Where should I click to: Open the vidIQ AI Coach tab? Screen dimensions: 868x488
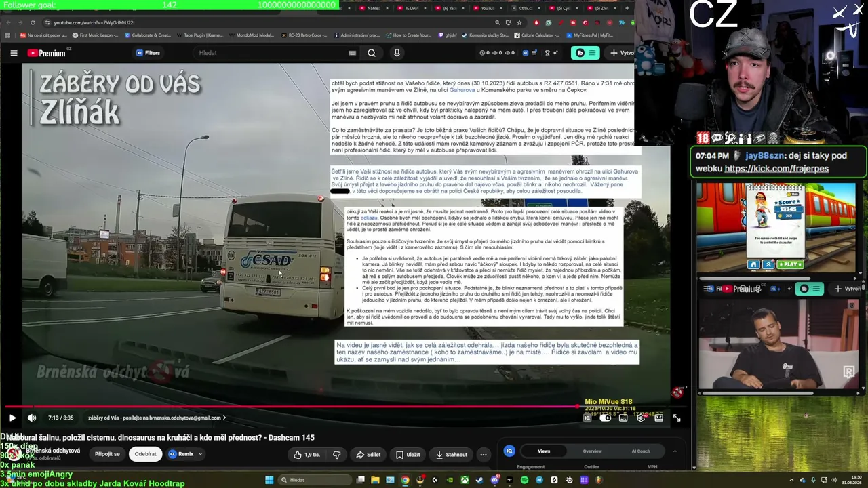point(641,451)
